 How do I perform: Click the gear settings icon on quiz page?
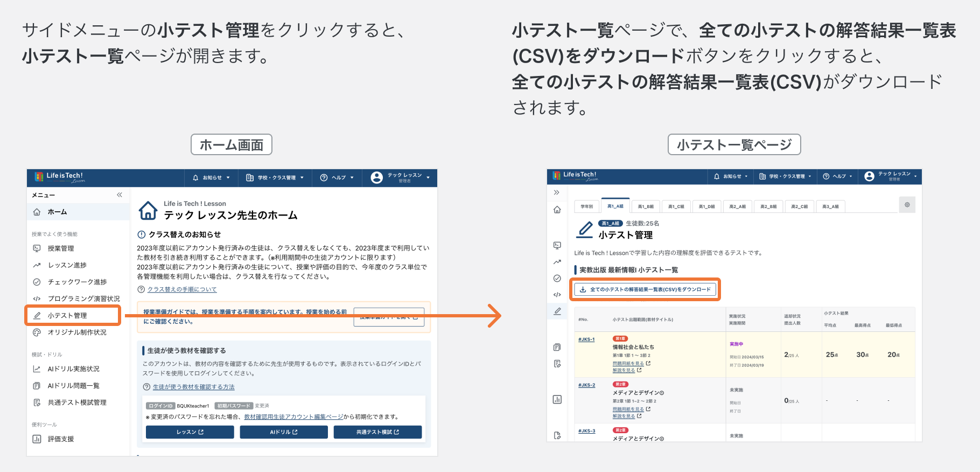[907, 205]
